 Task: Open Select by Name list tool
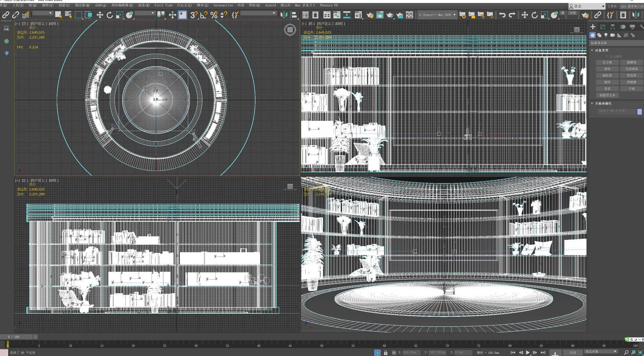pyautogui.click(x=68, y=15)
